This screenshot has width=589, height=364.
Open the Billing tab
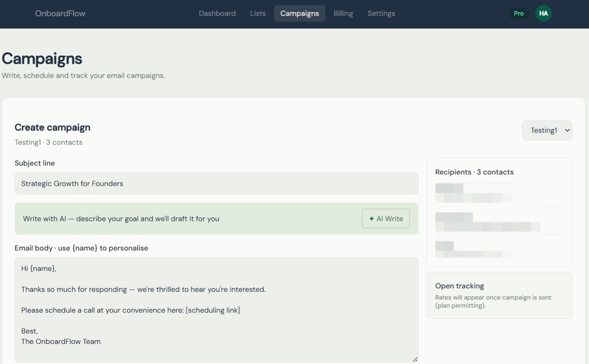(x=343, y=13)
